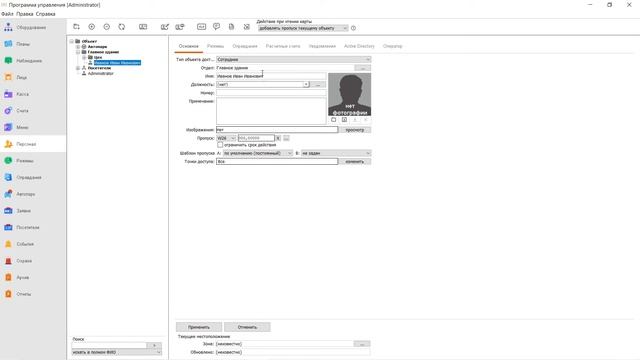Open the Касса sidebar section
This screenshot has height=360, width=640.
click(x=33, y=94)
